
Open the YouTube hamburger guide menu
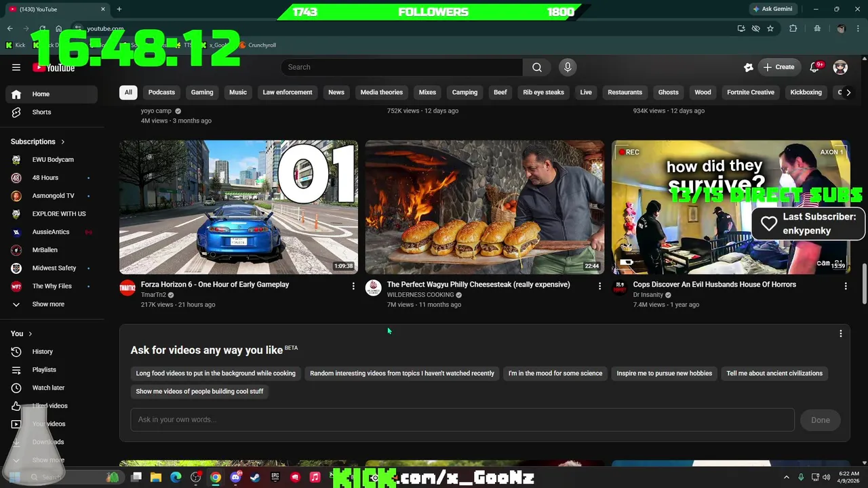coord(16,67)
